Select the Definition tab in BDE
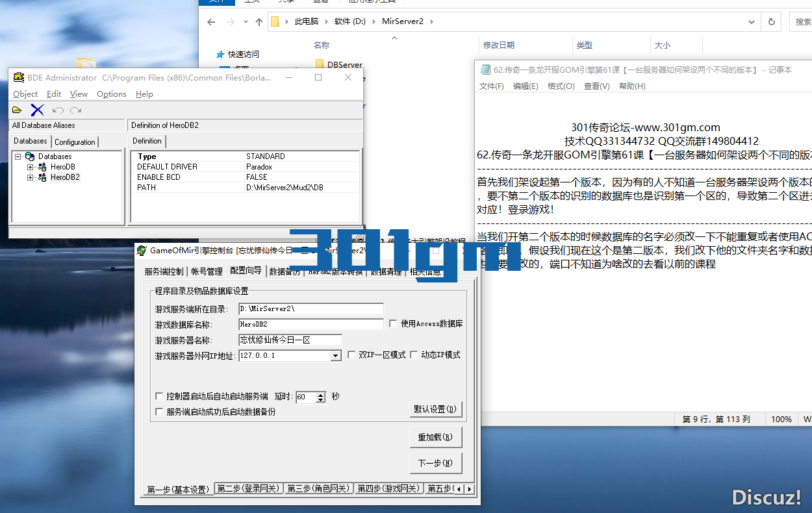Image resolution: width=812 pixels, height=513 pixels. coord(147,141)
